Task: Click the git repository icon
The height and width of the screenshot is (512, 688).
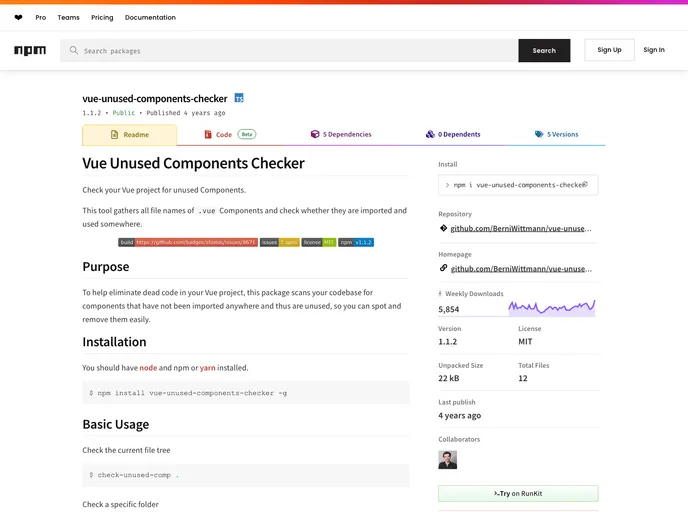Action: [443, 228]
